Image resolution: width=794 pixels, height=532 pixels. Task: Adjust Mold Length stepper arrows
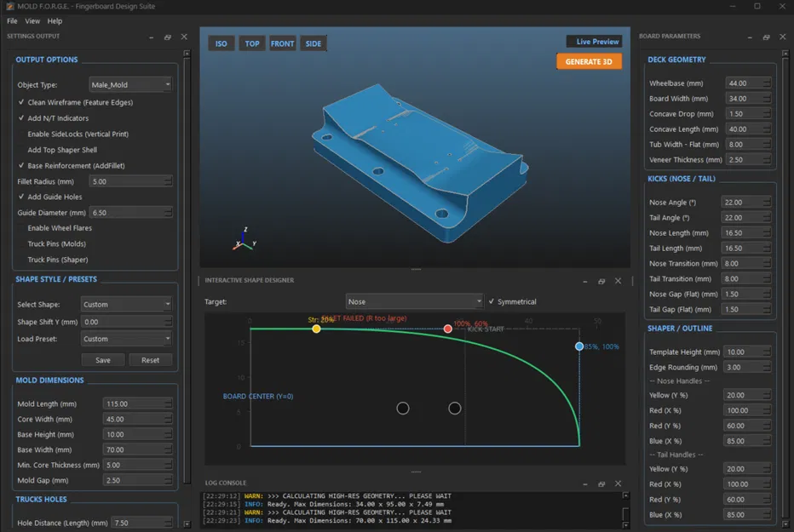(x=168, y=403)
